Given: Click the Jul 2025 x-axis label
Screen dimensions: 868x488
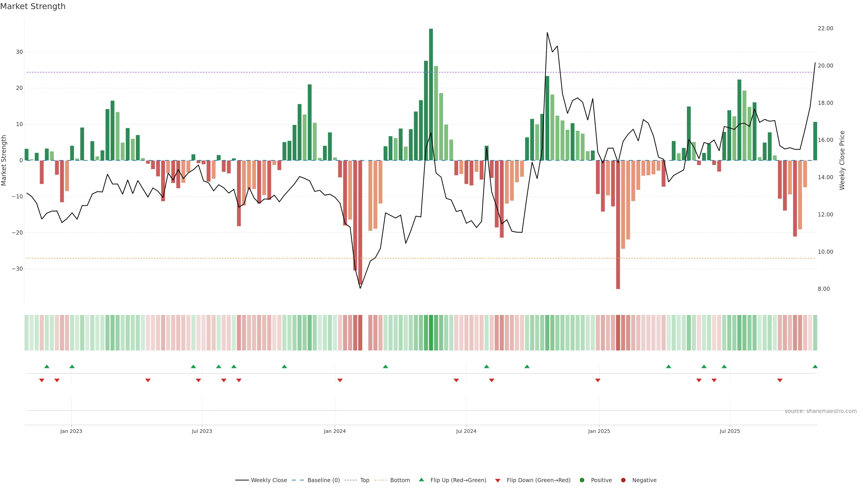Looking at the screenshot, I should [x=729, y=431].
